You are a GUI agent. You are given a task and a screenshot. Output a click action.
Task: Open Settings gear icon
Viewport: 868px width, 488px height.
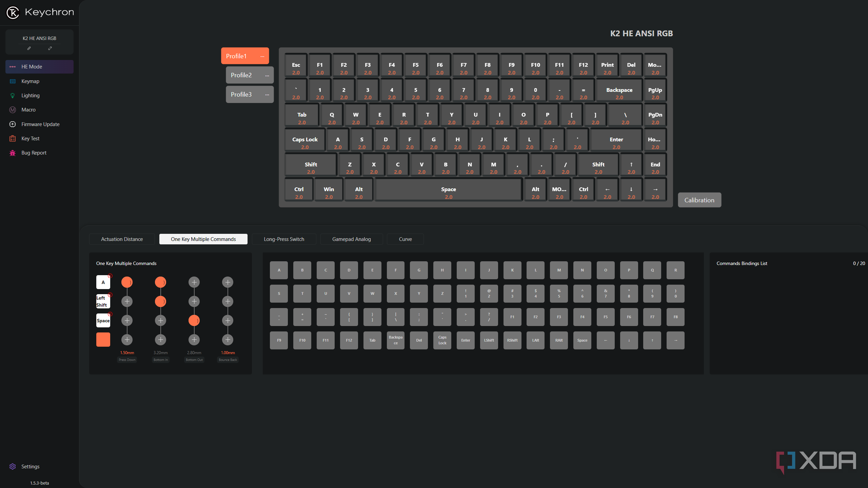13,467
